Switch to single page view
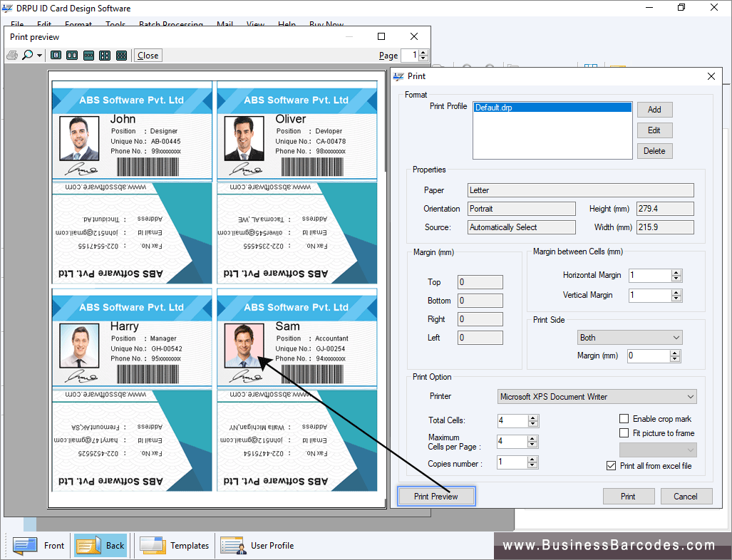The image size is (732, 560). [56, 55]
